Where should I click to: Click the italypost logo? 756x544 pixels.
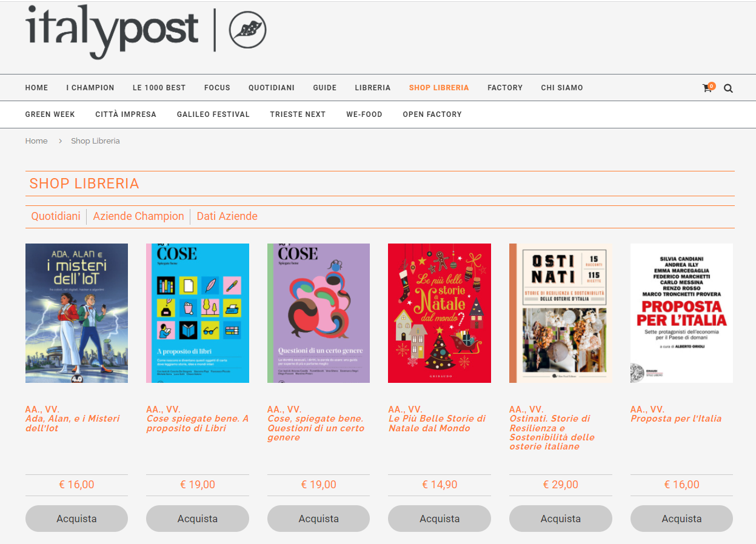(x=112, y=32)
